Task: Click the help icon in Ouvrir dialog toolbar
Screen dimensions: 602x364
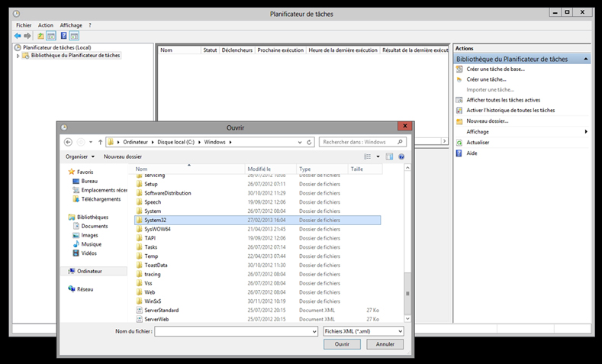Action: (x=401, y=156)
